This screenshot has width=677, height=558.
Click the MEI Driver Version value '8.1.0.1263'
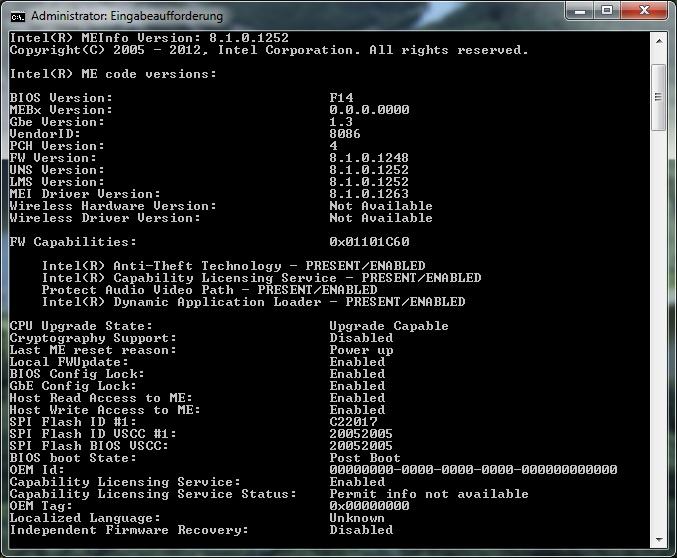(369, 194)
